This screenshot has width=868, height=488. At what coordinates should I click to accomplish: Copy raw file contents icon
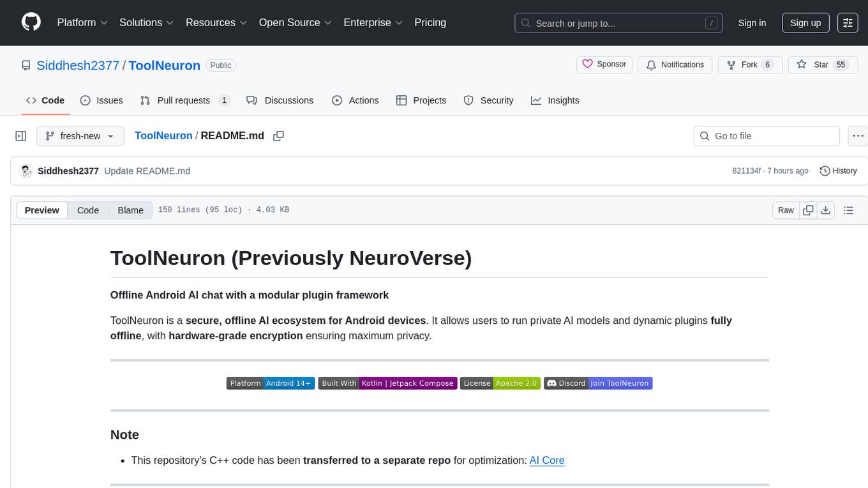808,210
